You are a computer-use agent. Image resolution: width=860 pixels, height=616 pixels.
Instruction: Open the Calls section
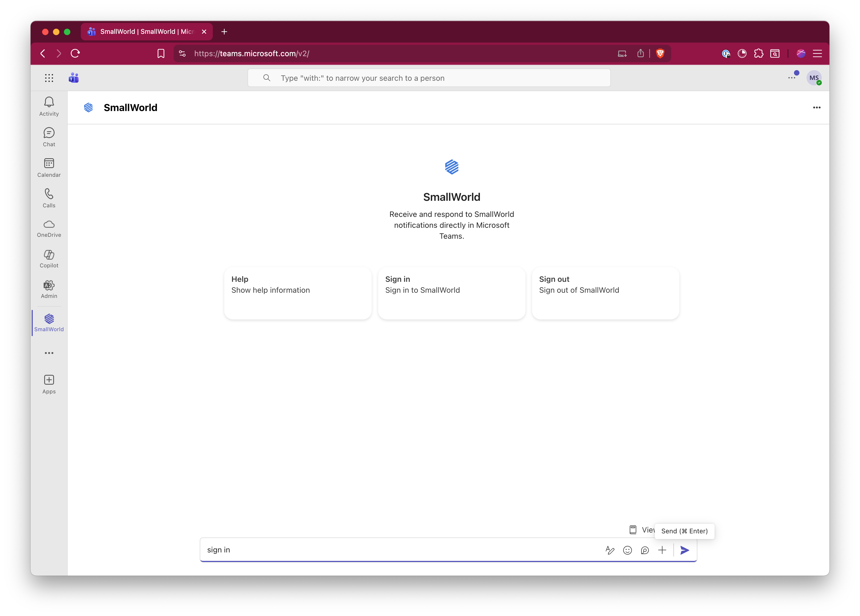[x=49, y=198]
